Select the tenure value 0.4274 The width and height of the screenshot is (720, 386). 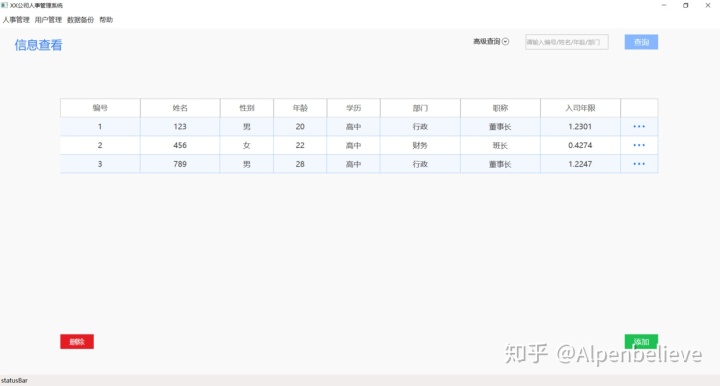pyautogui.click(x=580, y=145)
